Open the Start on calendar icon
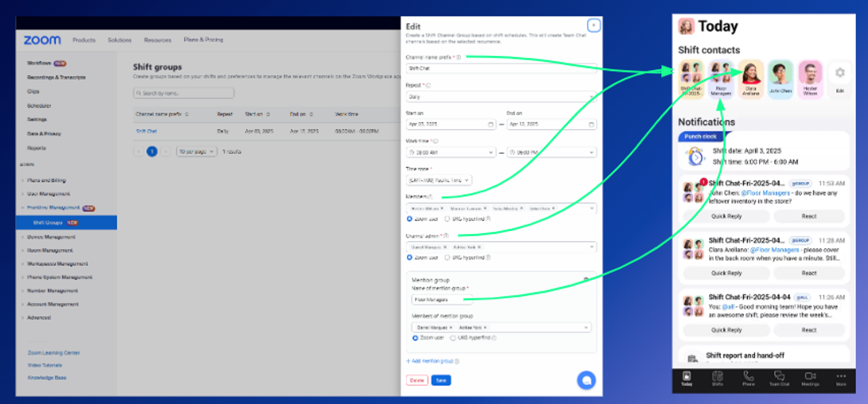This screenshot has height=404, width=868. [x=491, y=124]
